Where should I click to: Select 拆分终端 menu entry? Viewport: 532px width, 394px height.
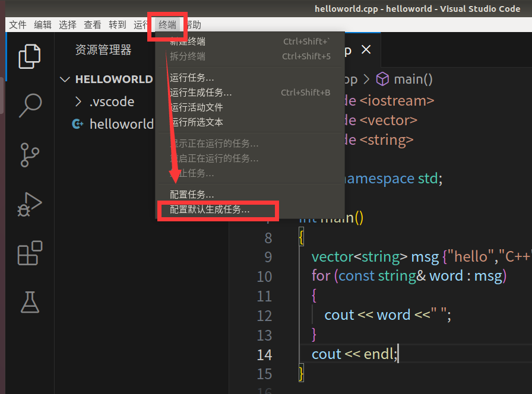tap(250, 56)
